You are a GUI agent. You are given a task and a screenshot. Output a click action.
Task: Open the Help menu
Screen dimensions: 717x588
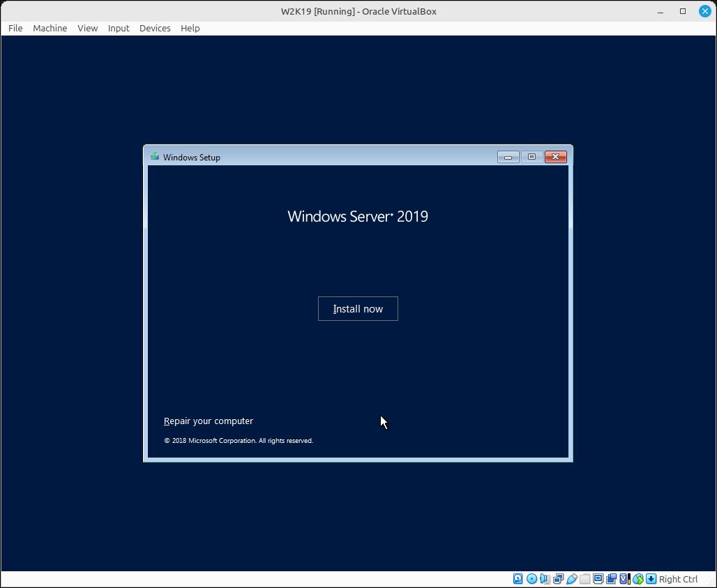click(x=190, y=29)
